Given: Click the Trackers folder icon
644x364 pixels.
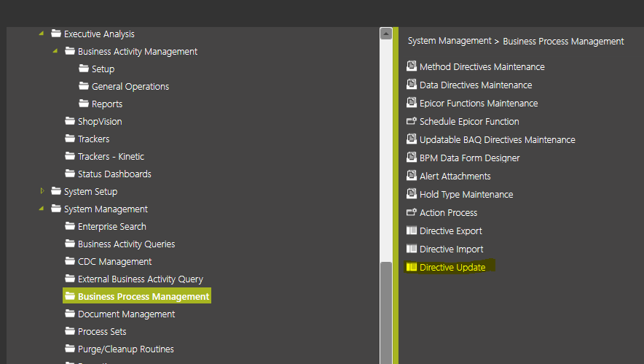Looking at the screenshot, I should coord(70,139).
